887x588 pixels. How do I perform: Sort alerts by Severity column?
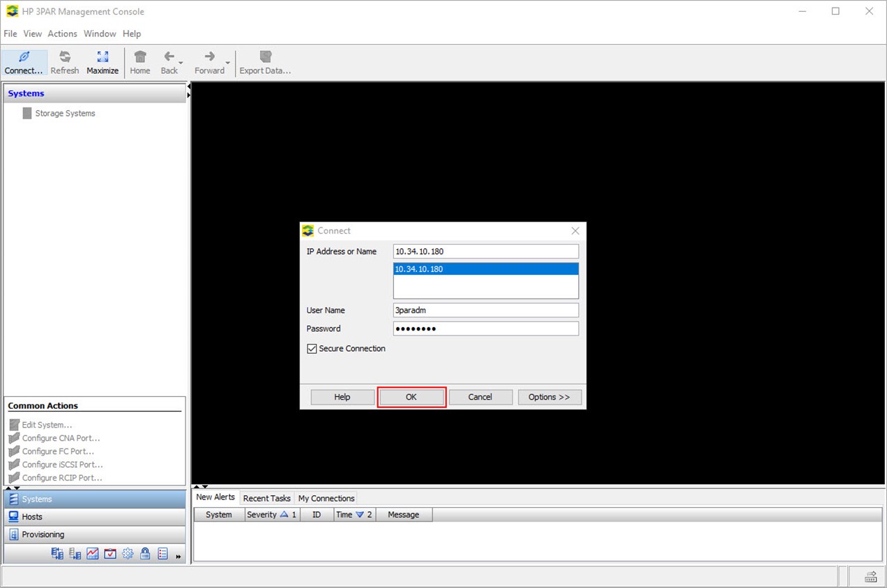pos(272,515)
